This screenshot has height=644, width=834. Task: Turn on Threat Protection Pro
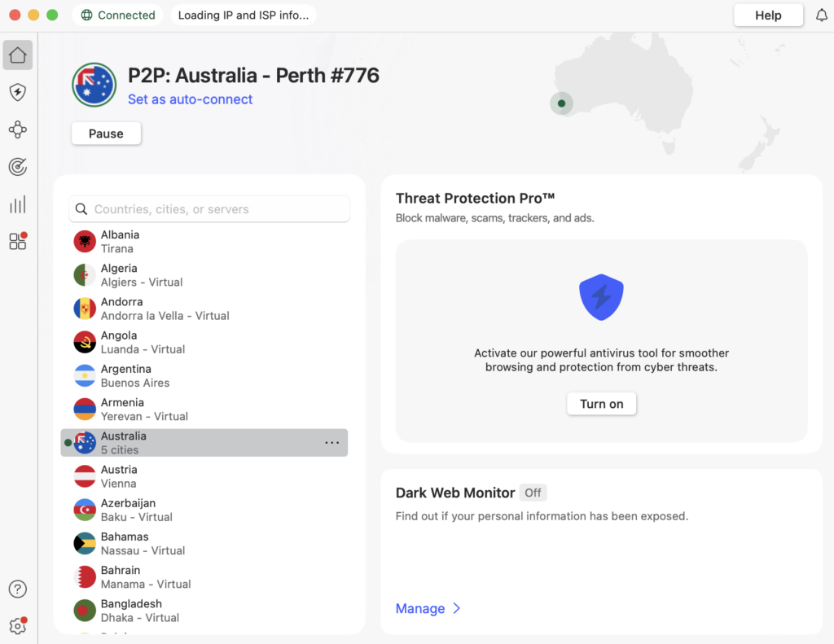tap(601, 404)
